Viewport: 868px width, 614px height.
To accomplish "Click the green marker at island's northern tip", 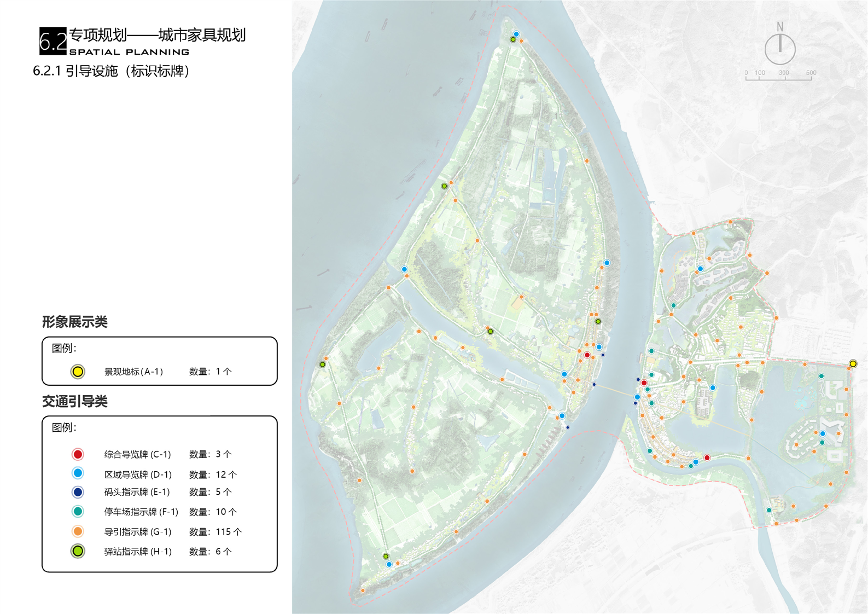I will click(x=513, y=39).
